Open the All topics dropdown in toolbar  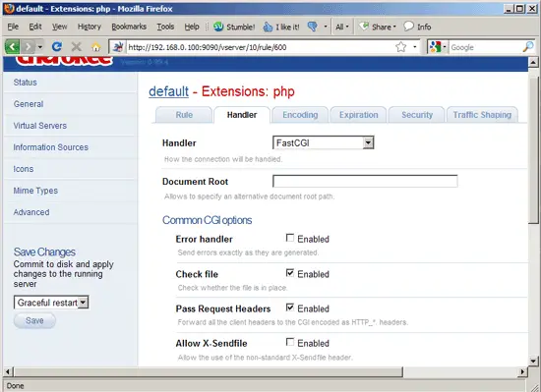(342, 27)
